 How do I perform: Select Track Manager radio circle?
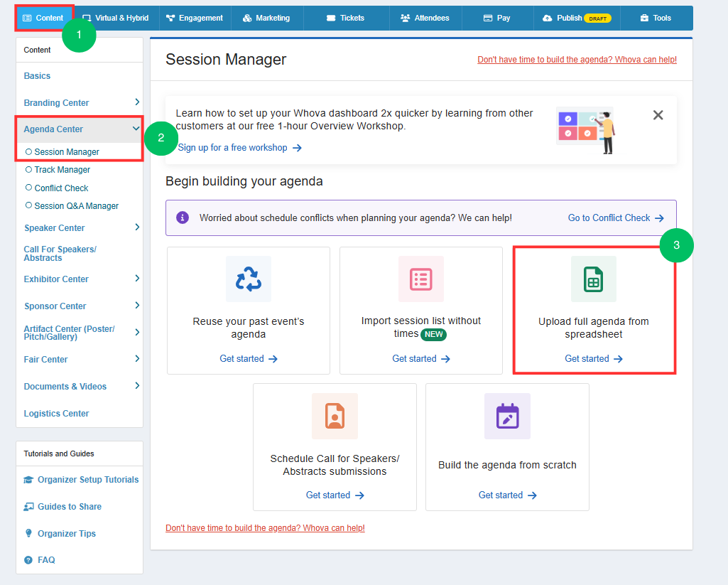pos(29,170)
